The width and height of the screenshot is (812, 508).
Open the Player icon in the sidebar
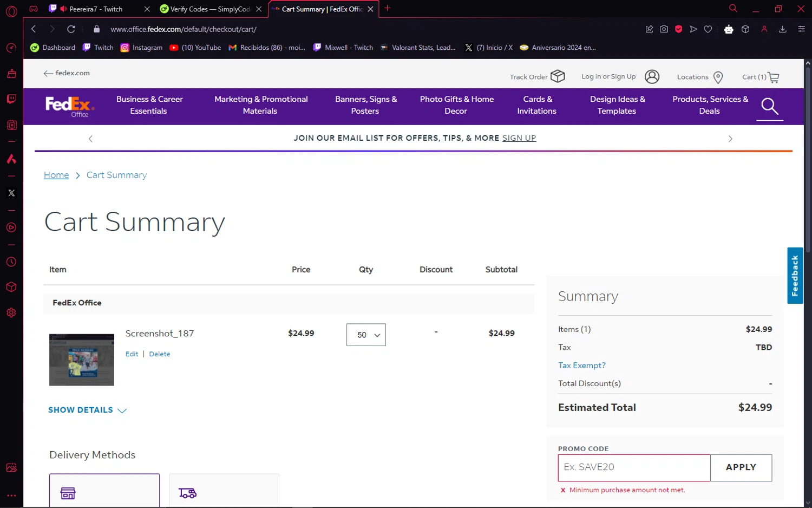(x=11, y=227)
